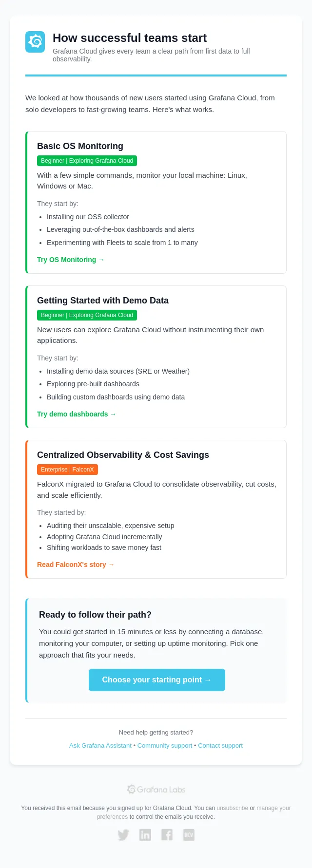
Task: Click the unsubscribe link
Action: tap(233, 808)
